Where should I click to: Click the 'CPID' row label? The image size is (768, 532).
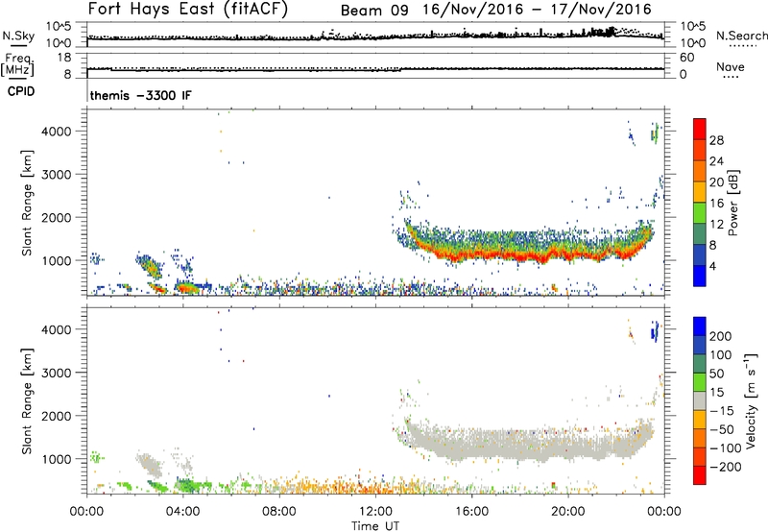coord(21,91)
